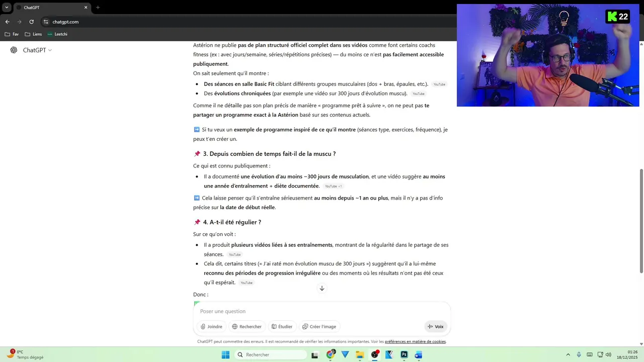Click the taskbar Rechercher search box
The width and height of the screenshot is (644, 362).
pyautogui.click(x=271, y=355)
